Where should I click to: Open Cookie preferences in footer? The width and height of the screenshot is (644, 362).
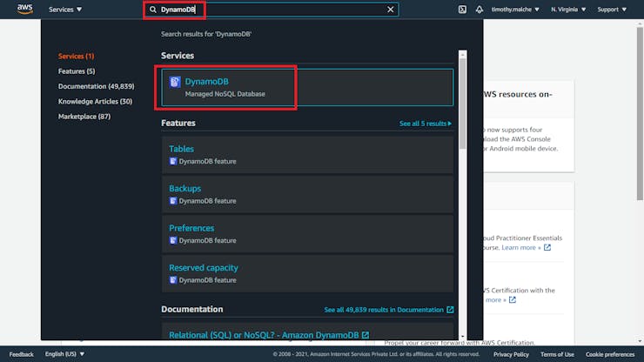[610, 355]
